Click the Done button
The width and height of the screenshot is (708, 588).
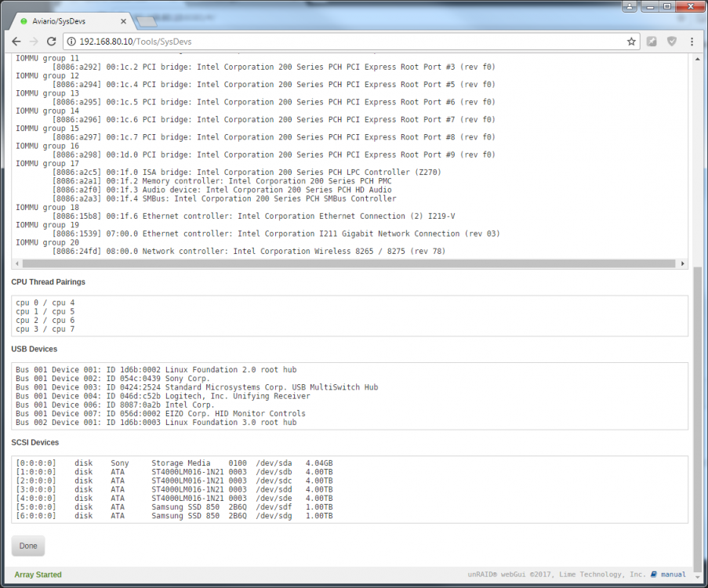click(x=28, y=546)
